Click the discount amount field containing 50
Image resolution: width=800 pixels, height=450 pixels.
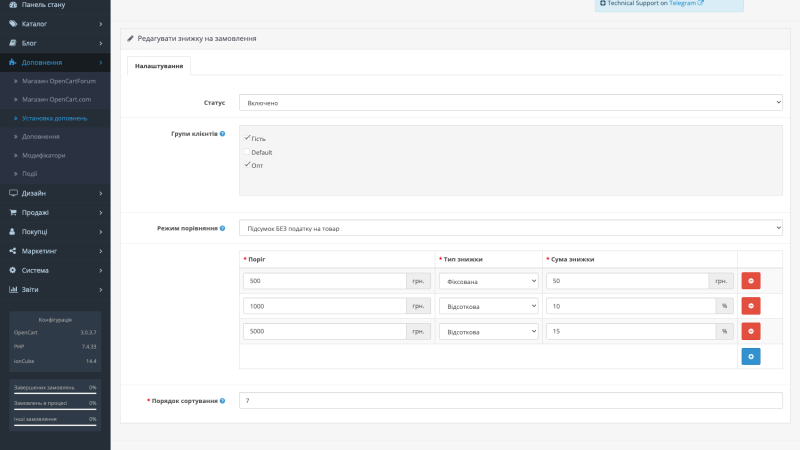627,281
